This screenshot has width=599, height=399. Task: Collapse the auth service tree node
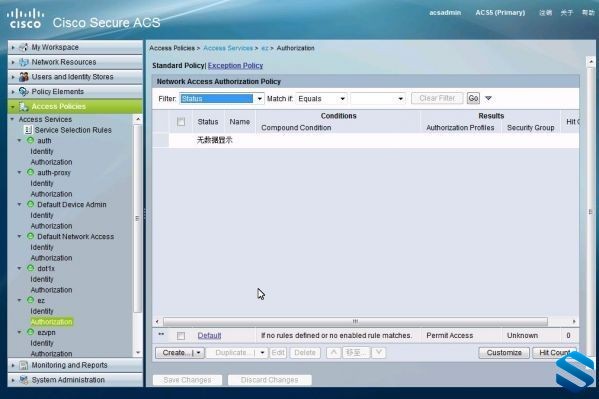point(19,141)
